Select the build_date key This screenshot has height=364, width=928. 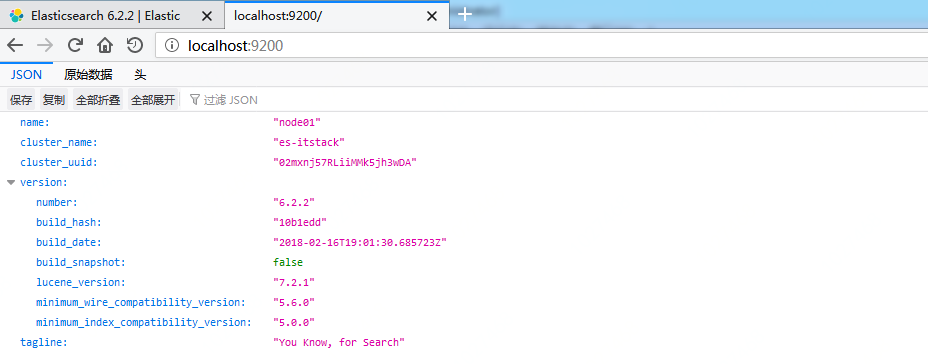coord(69,243)
